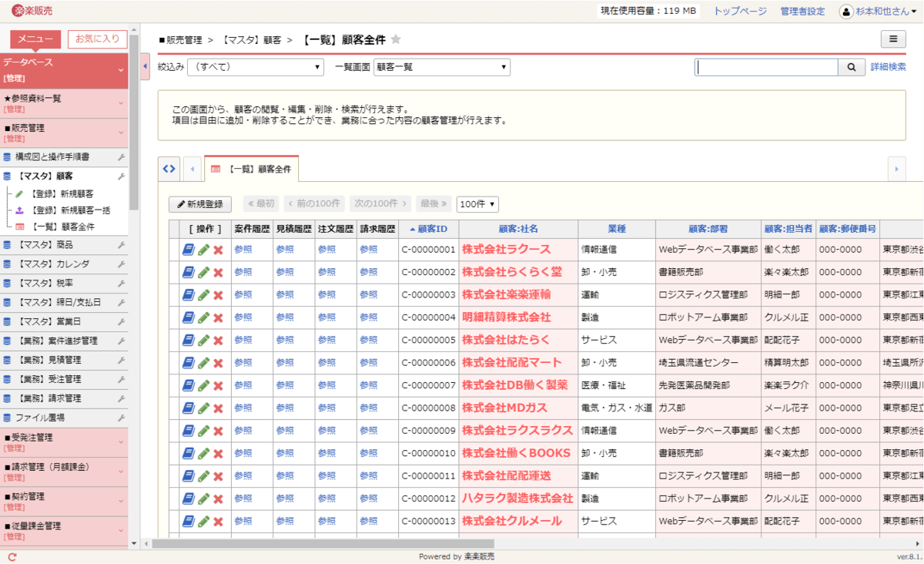Edit the 株式会社らくらく堂 record with pencil icon

pos(203,273)
